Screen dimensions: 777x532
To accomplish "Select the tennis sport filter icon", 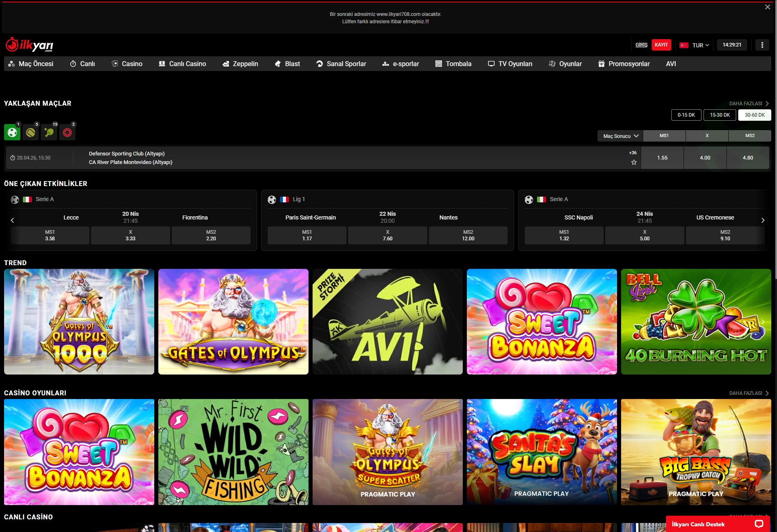I will [31, 132].
